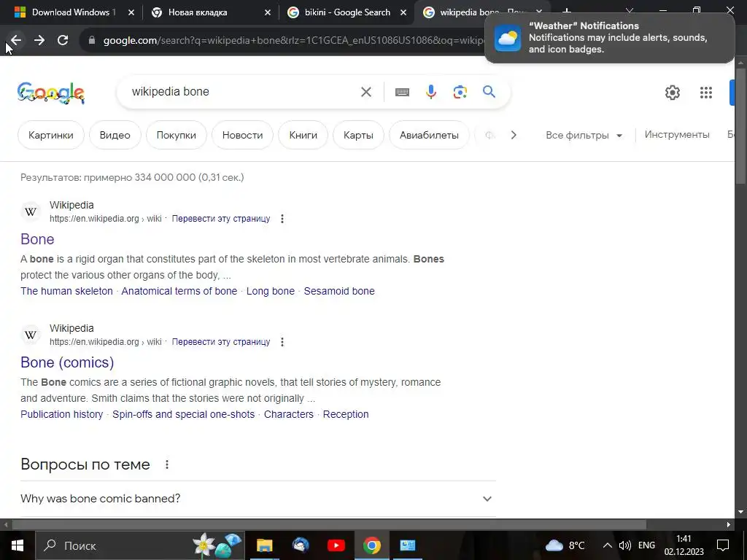747x560 pixels.
Task: Open Anatomical terms of bone sitelink
Action: point(179,291)
